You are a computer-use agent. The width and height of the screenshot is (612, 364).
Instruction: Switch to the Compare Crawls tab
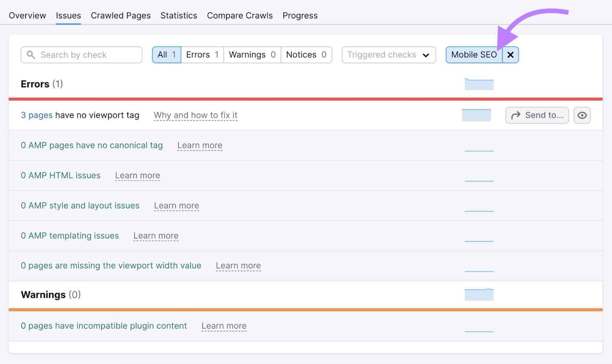[x=240, y=15]
